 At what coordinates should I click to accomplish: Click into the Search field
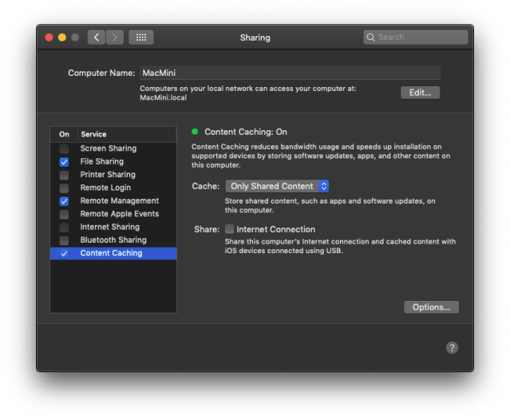click(x=420, y=38)
